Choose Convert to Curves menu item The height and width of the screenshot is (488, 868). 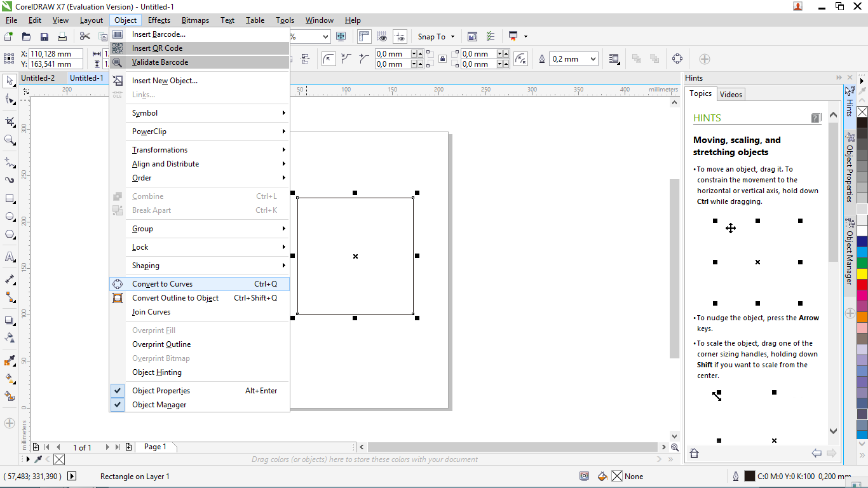(200, 284)
